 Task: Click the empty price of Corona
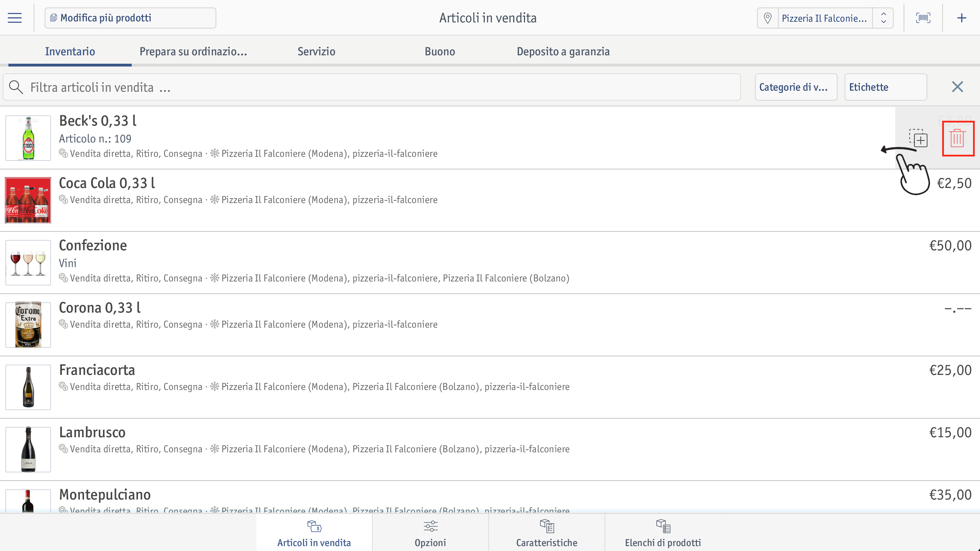(x=958, y=309)
